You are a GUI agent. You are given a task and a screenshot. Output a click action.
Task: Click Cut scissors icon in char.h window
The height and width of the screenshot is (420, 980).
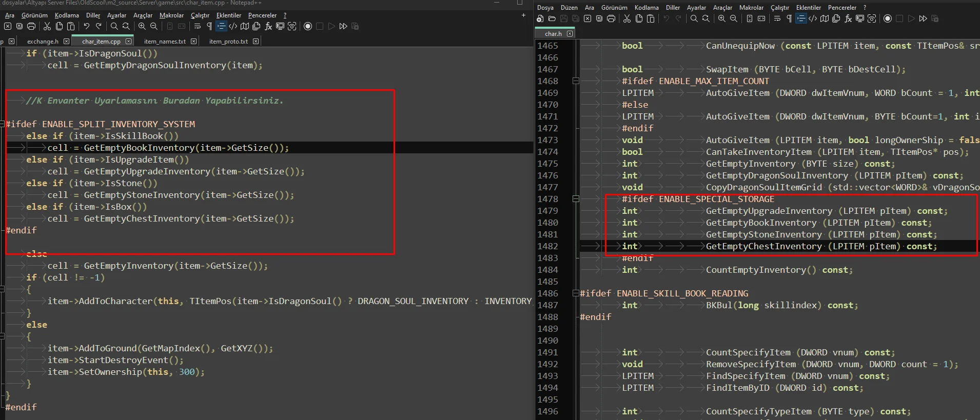tap(627, 19)
